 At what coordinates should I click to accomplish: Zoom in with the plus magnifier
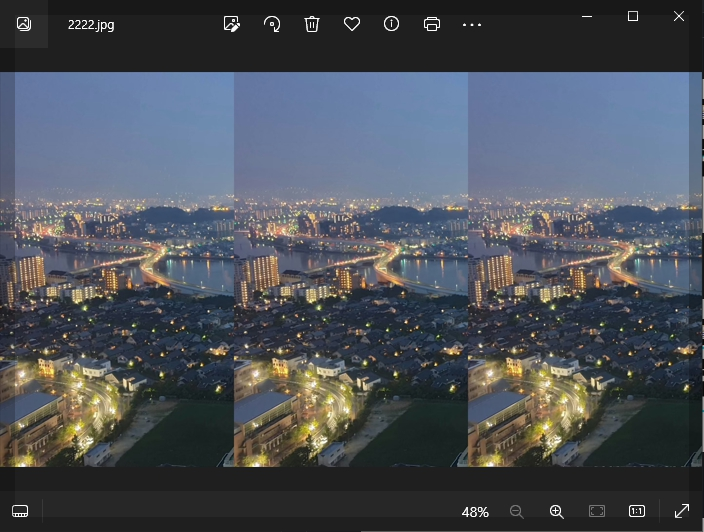pos(557,511)
